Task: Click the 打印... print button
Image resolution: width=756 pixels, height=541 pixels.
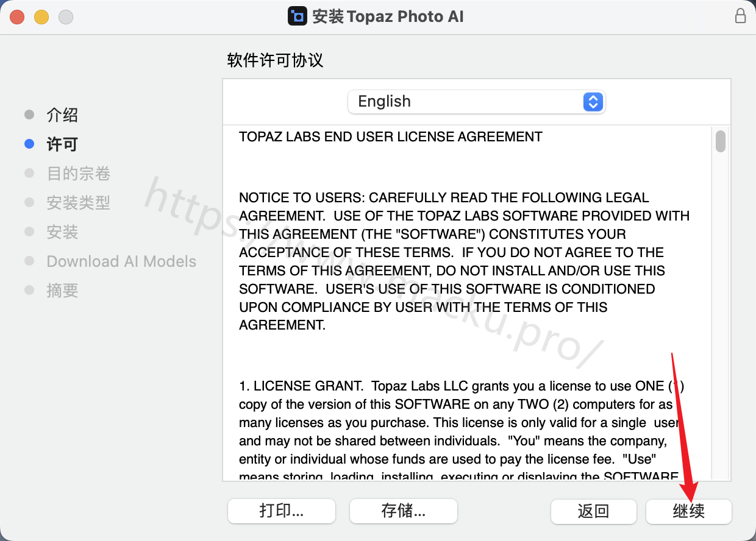Action: (x=282, y=511)
